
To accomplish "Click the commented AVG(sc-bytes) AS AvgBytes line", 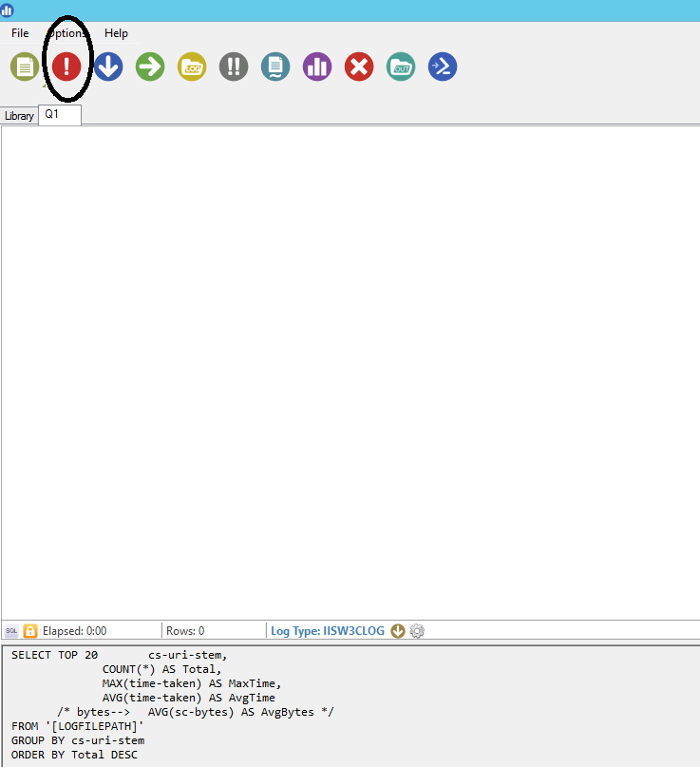I will [196, 712].
